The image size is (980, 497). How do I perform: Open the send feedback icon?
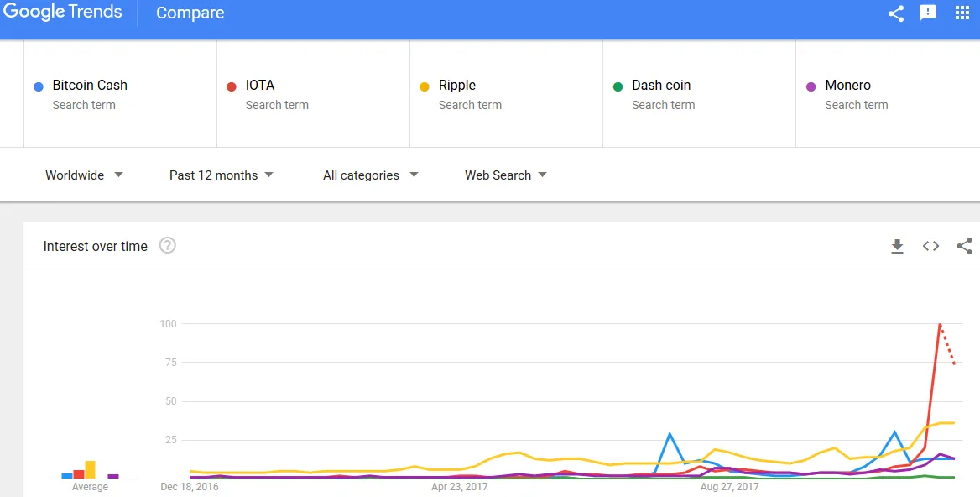928,13
